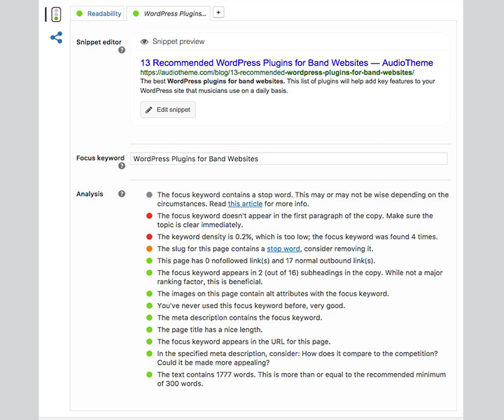Click red bullet for first paragraph warning
The width and height of the screenshot is (504, 420).
point(149,216)
